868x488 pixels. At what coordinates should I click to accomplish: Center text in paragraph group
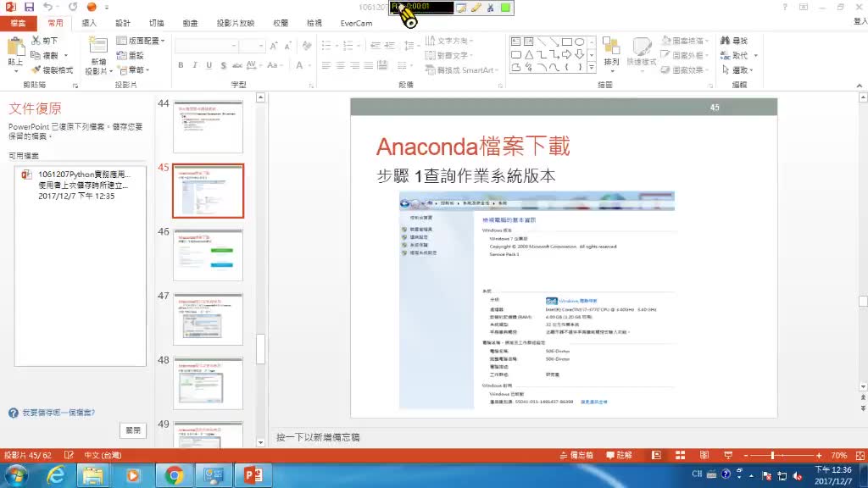click(x=341, y=65)
